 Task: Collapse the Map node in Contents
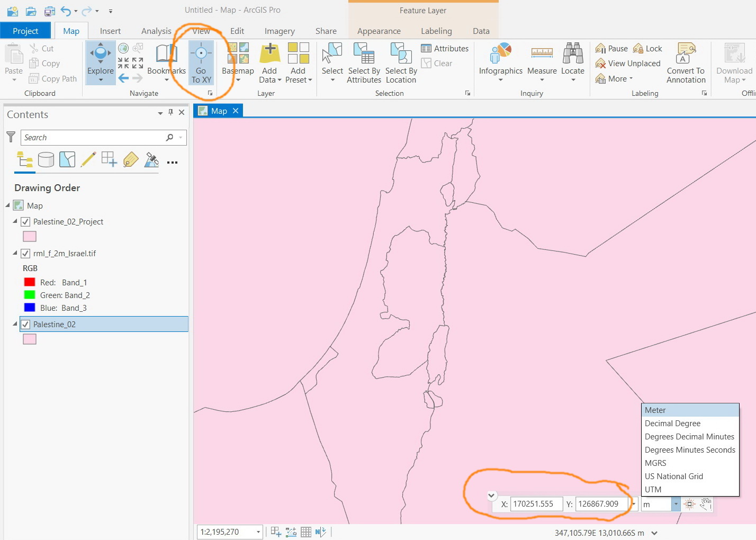pyautogui.click(x=8, y=205)
